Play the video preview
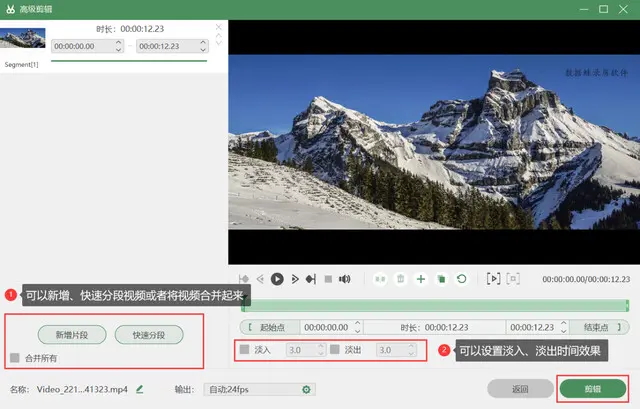 pyautogui.click(x=277, y=279)
